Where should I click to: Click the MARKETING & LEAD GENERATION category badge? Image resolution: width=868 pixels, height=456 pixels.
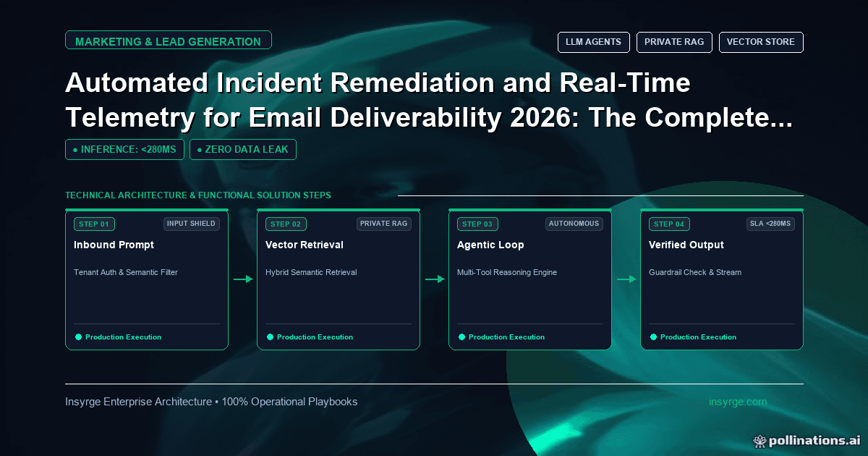click(168, 40)
